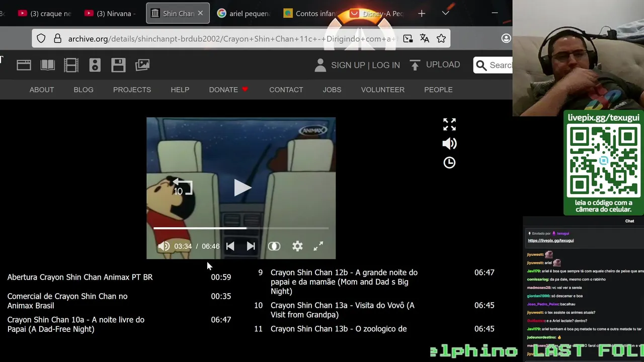Open the VOLUNTEER menu item
The height and width of the screenshot is (362, 644).
tap(382, 89)
